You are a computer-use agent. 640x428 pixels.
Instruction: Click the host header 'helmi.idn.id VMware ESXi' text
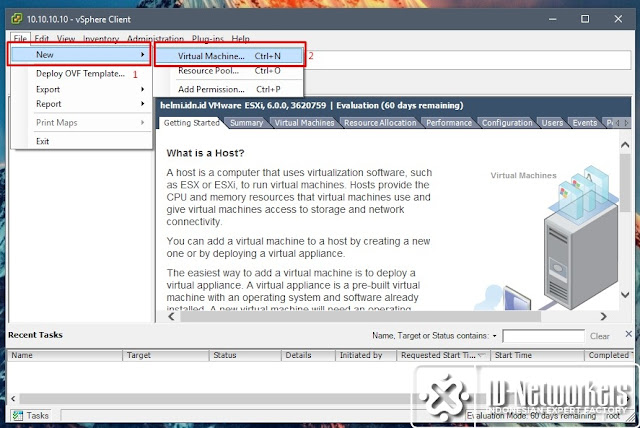click(243, 105)
